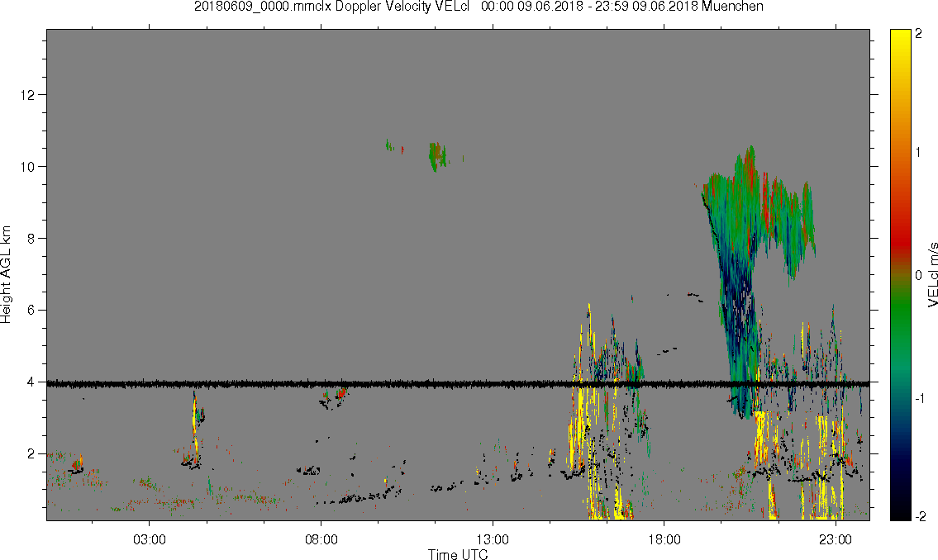Click the 23:00 time tick label
Image resolution: width=938 pixels, height=560 pixels.
coord(835,539)
